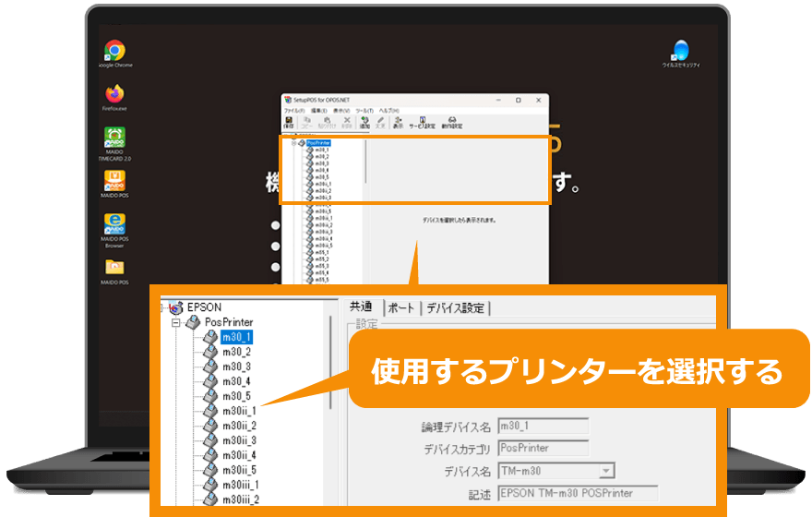
Task: Click printer icon beside m30_3 in enlarged tree
Action: (x=210, y=367)
